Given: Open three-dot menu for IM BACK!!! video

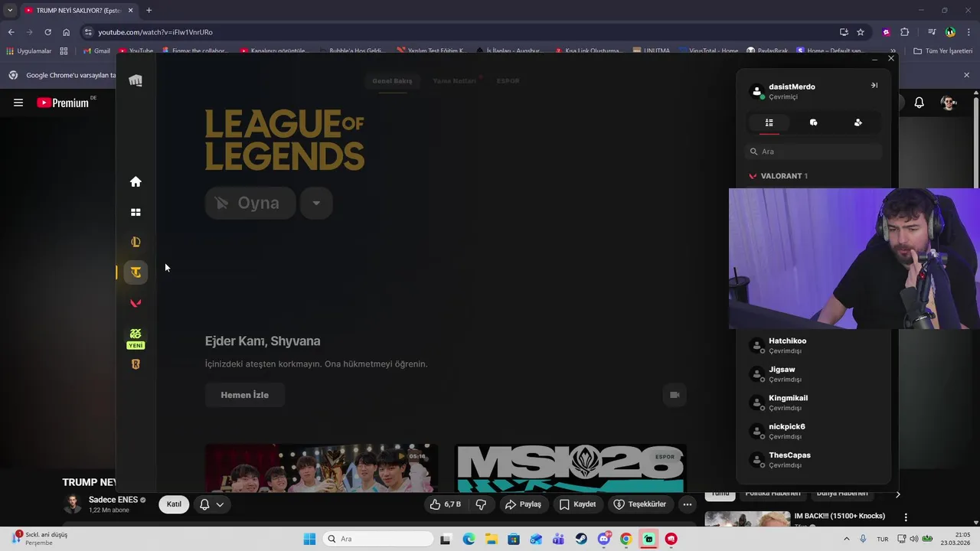Looking at the screenshot, I should (x=906, y=517).
